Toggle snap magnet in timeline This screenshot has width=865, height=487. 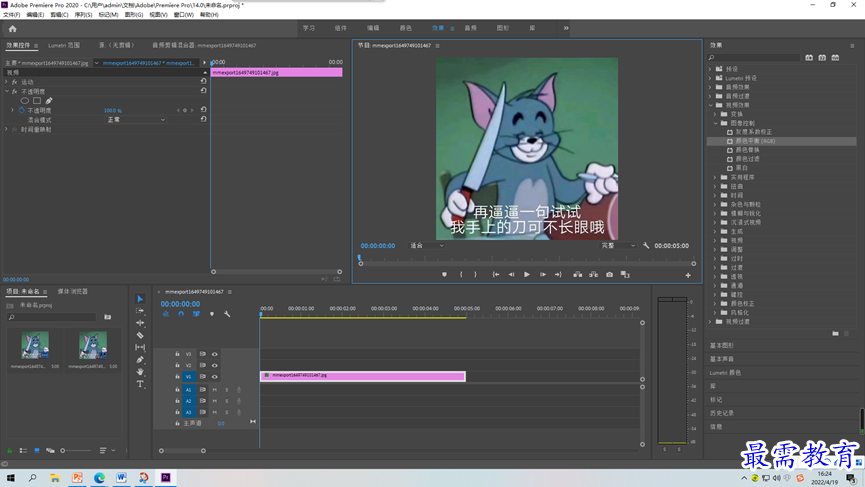click(x=181, y=314)
